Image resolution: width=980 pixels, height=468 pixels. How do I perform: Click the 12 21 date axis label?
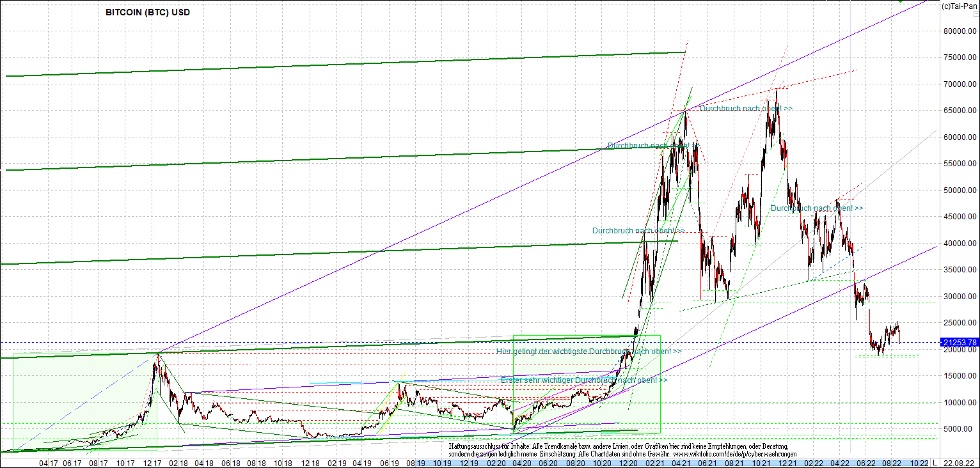pos(786,463)
